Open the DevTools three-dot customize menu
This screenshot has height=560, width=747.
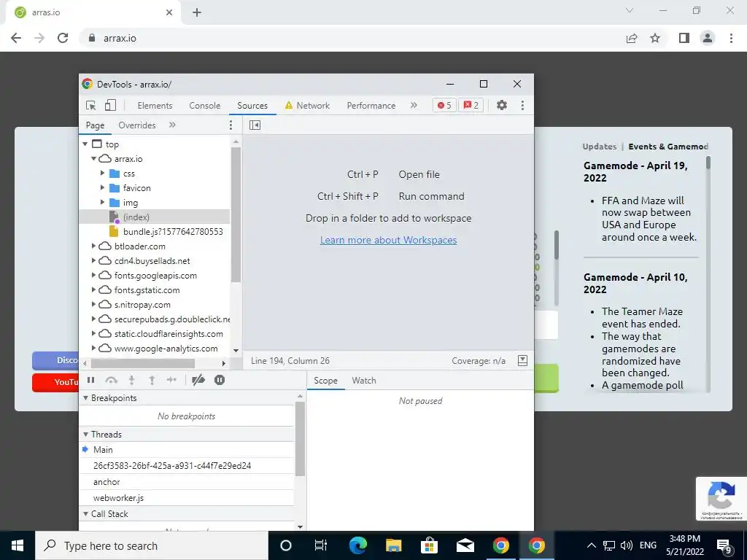[x=522, y=105]
